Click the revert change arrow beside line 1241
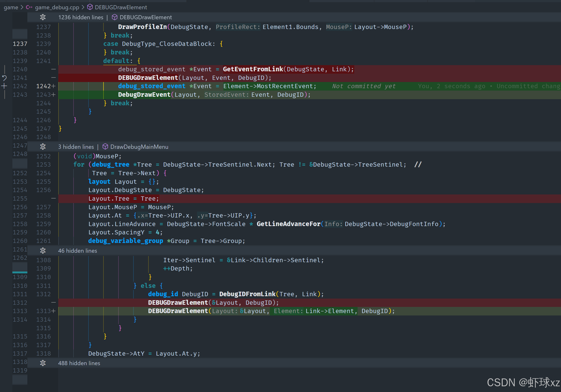 [x=4, y=78]
